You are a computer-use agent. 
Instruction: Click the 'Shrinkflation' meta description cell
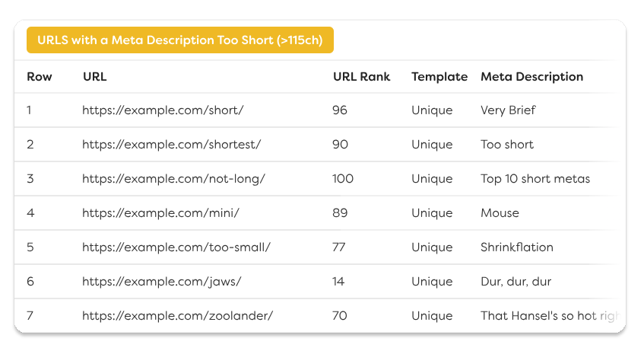pyautogui.click(x=517, y=247)
